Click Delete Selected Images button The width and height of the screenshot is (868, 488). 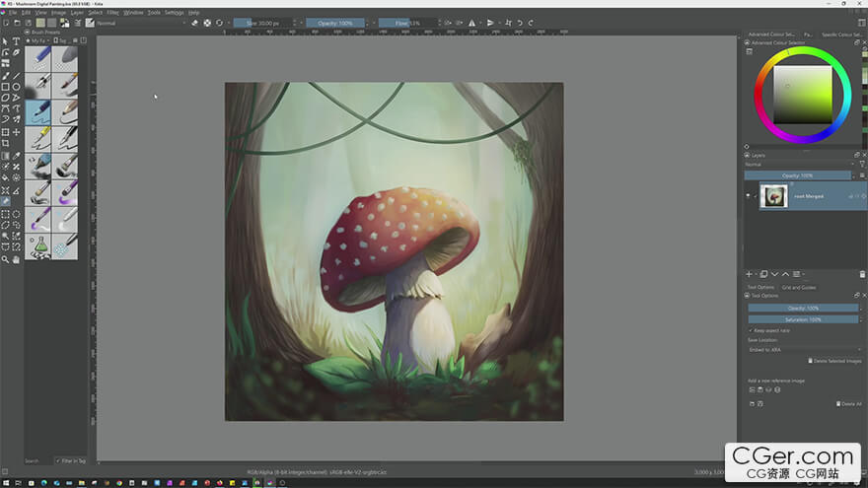pyautogui.click(x=834, y=361)
